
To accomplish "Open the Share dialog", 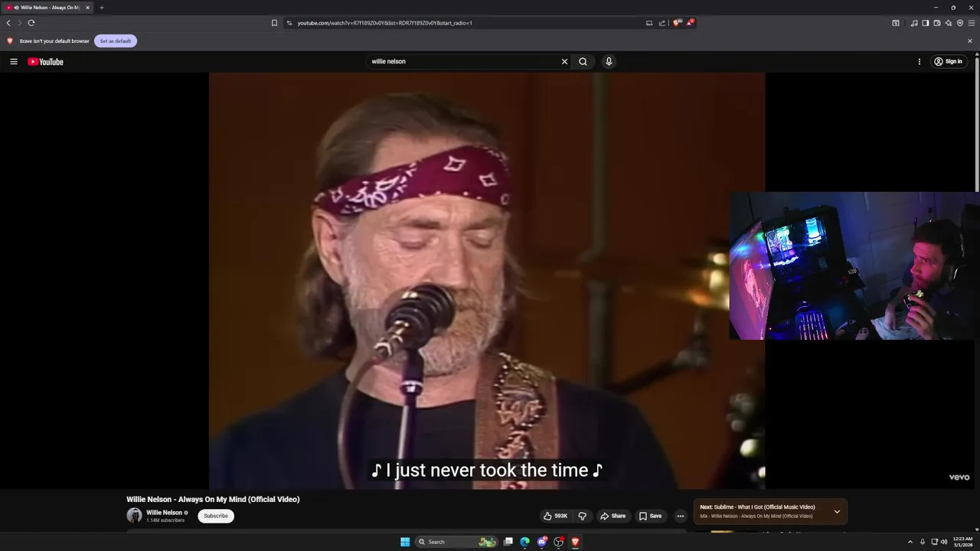I will coord(612,516).
